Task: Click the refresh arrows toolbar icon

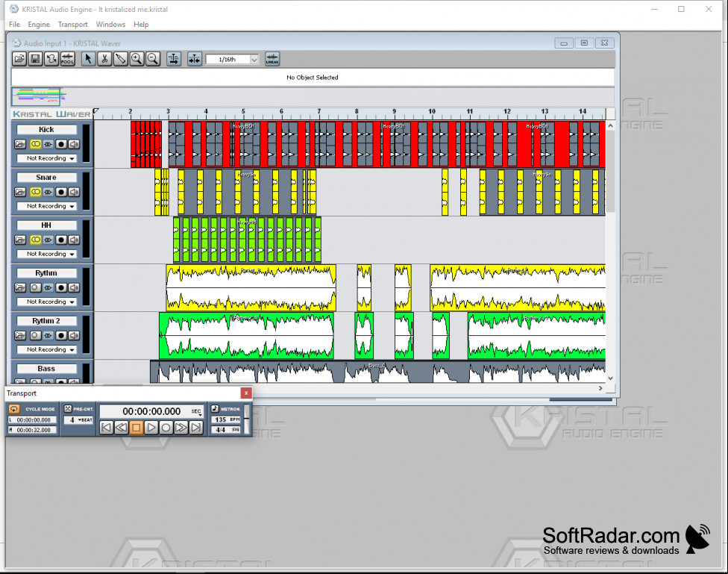Action: (x=51, y=59)
